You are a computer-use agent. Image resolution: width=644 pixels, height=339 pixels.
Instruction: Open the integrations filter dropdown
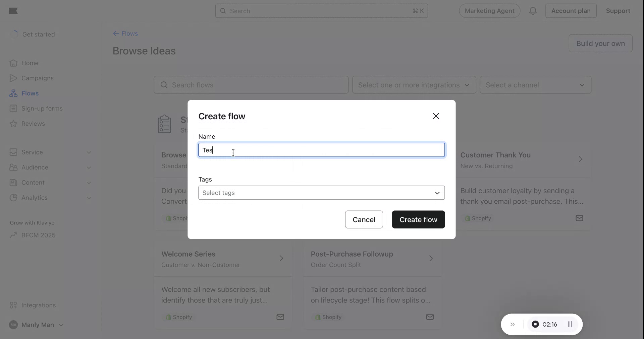point(414,85)
